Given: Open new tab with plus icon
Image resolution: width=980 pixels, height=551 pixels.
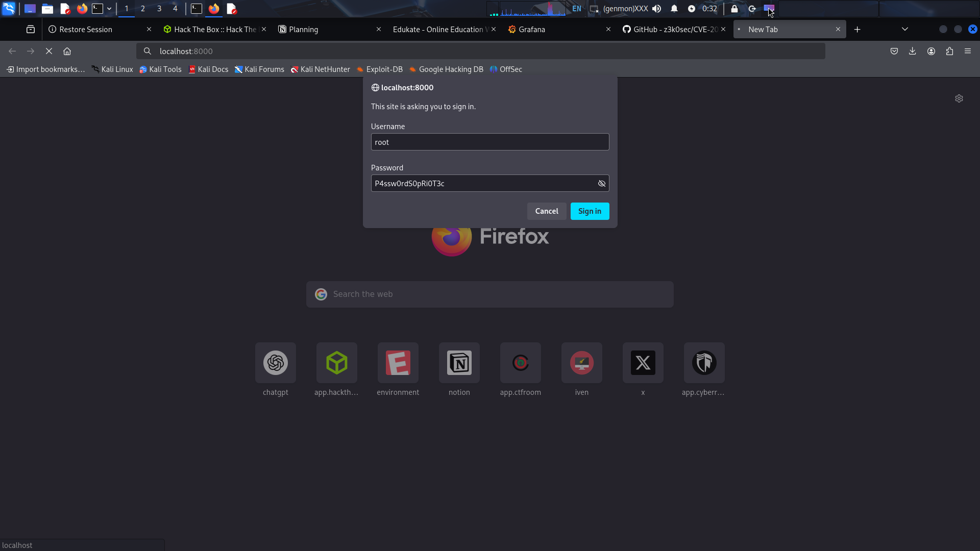Looking at the screenshot, I should pos(857,30).
